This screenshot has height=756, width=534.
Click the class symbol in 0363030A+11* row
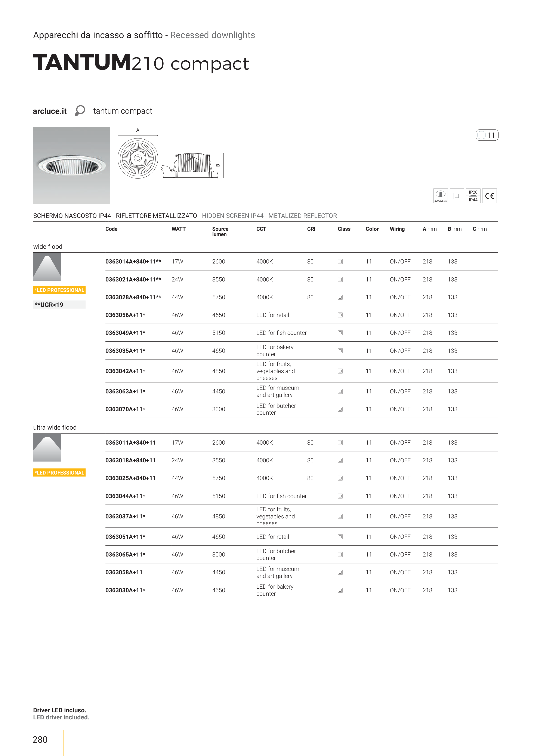click(x=340, y=590)
